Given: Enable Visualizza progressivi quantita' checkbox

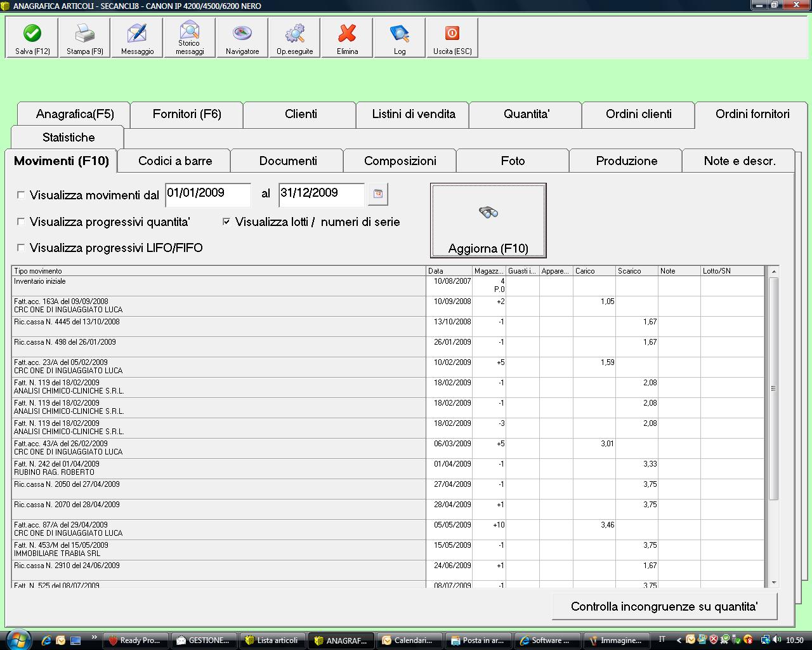Looking at the screenshot, I should tap(21, 222).
